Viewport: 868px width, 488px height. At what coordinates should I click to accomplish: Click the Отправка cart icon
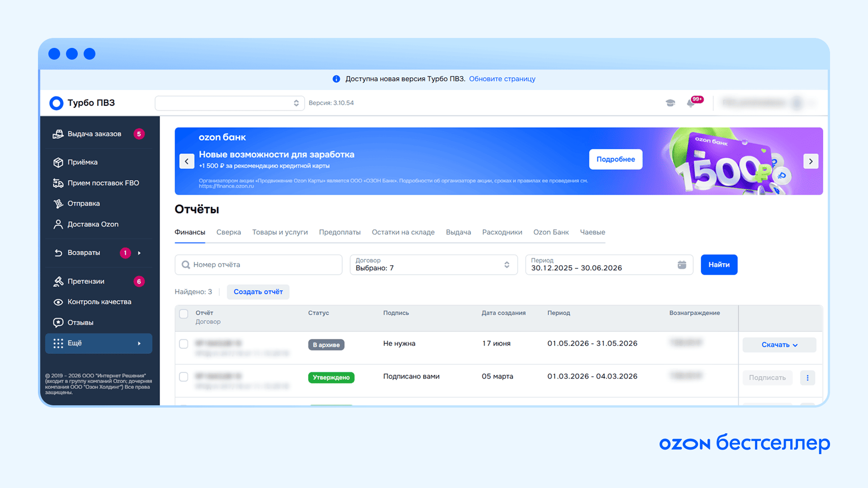click(x=58, y=204)
